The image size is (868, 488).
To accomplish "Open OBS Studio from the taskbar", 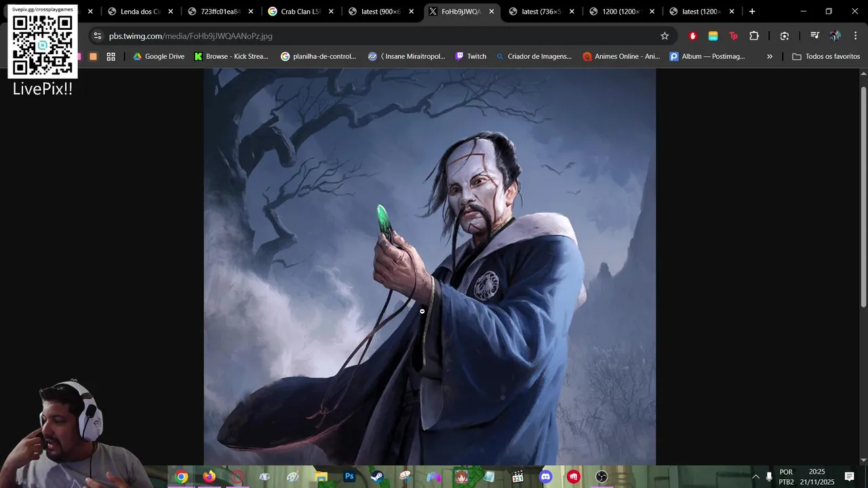I will [x=601, y=477].
